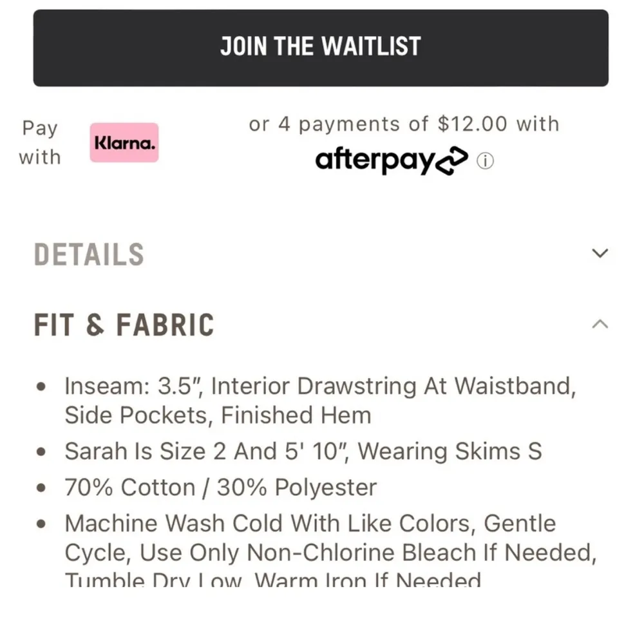Open the Afterpay info icon

(x=485, y=161)
